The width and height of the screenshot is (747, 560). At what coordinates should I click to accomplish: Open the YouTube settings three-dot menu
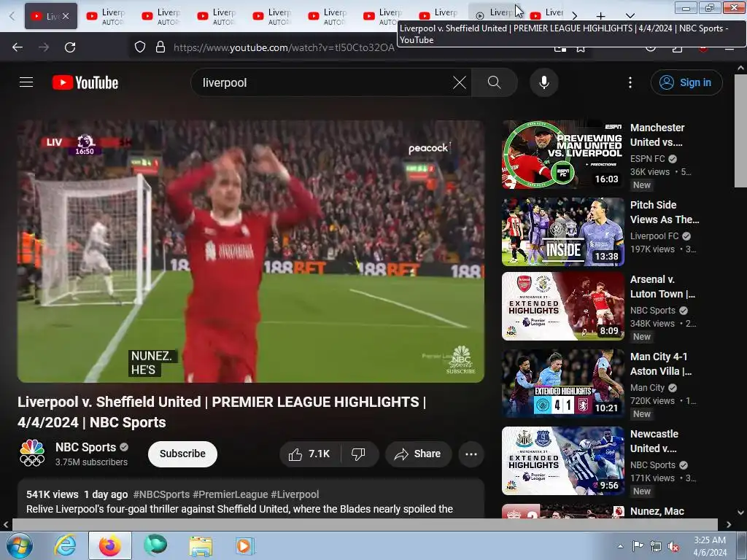(x=630, y=82)
